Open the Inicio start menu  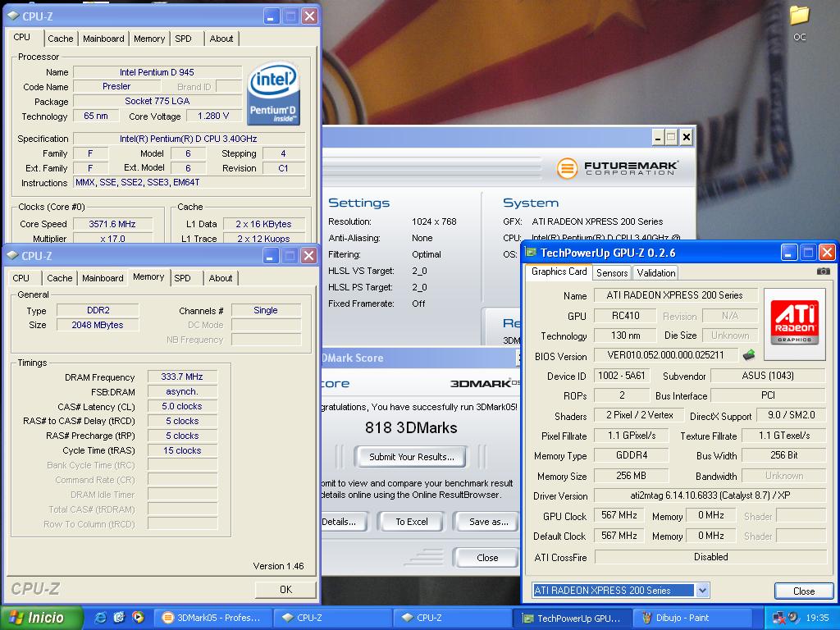coord(42,618)
